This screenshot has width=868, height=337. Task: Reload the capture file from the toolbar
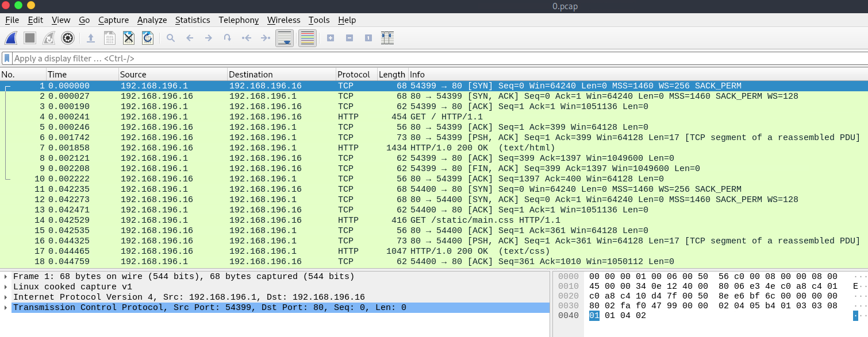[x=148, y=38]
